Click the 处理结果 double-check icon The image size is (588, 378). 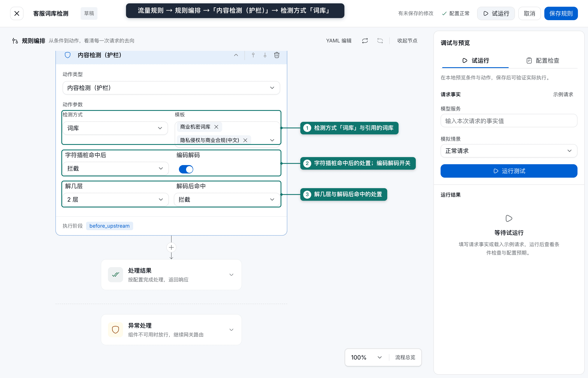coord(115,275)
